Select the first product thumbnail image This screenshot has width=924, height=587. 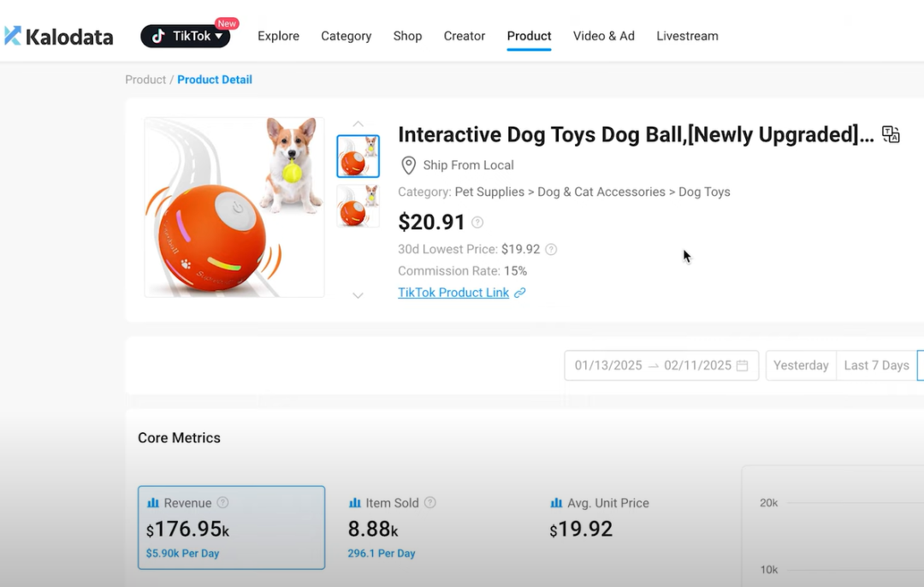click(x=358, y=157)
